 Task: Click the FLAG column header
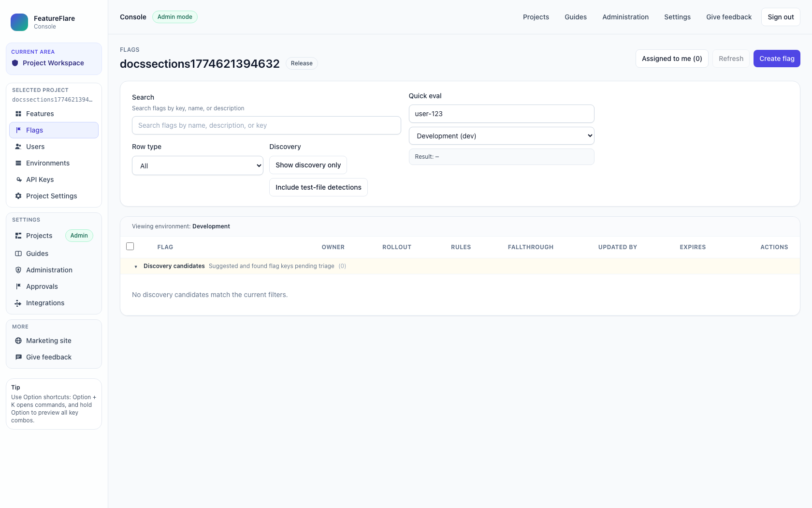coord(165,247)
